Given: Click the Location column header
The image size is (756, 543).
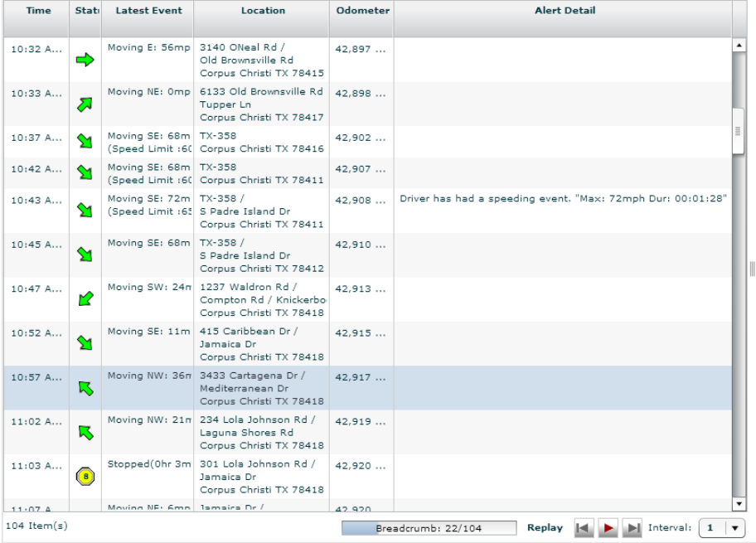Looking at the screenshot, I should coord(263,11).
